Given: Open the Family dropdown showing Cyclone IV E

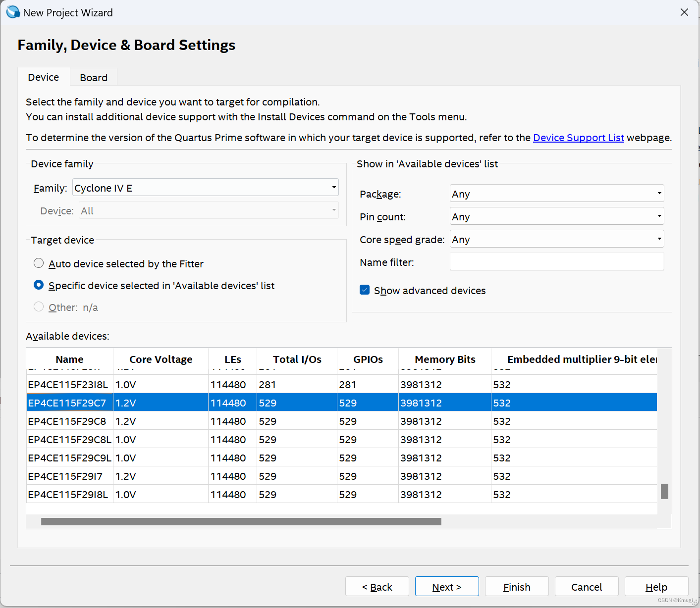Looking at the screenshot, I should coord(206,188).
